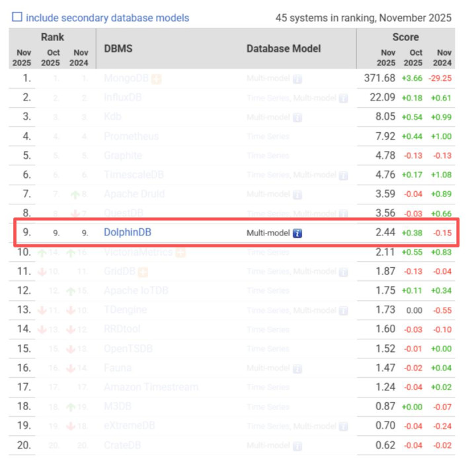Click the score value 1.24

[x=385, y=387]
